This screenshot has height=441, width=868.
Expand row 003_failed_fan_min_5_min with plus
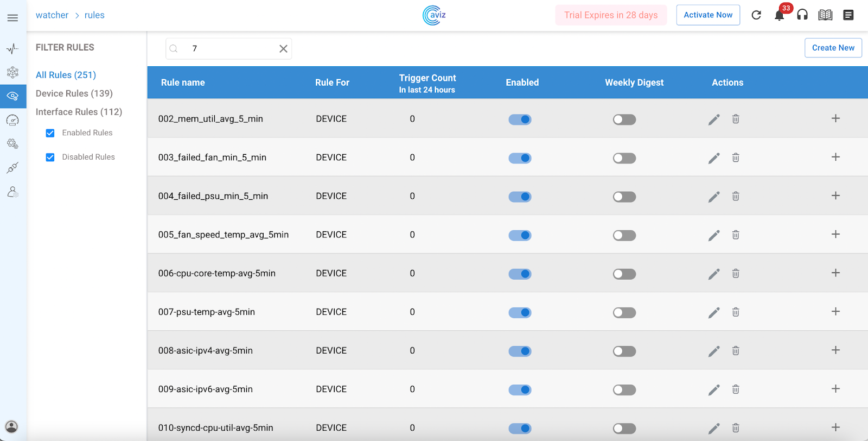[x=835, y=157]
